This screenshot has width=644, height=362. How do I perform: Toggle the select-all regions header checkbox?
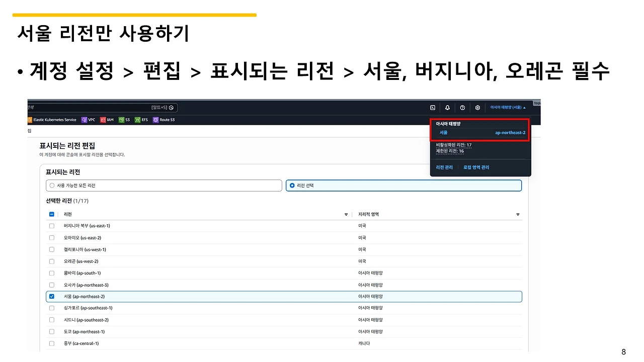point(52,214)
